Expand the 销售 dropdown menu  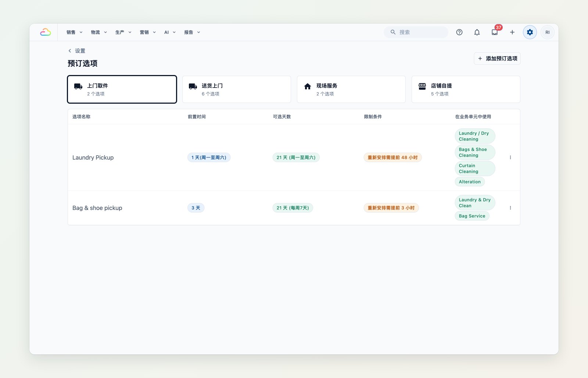click(75, 32)
